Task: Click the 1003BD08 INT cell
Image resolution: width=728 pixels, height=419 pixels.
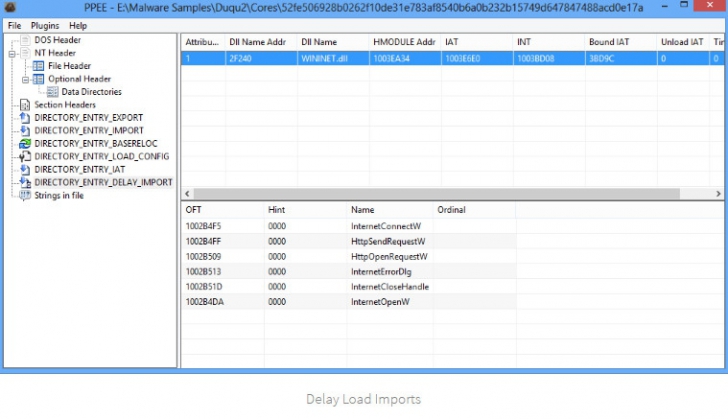Action: point(549,59)
